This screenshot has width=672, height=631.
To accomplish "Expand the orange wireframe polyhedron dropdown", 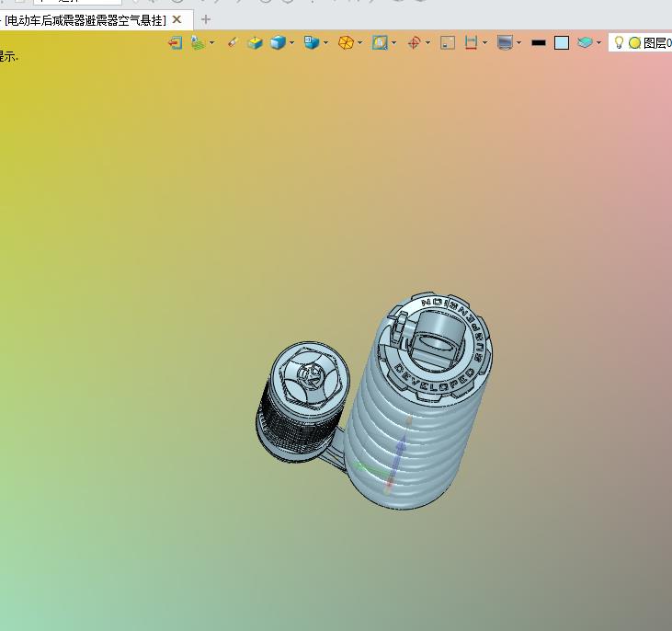I will [x=360, y=43].
